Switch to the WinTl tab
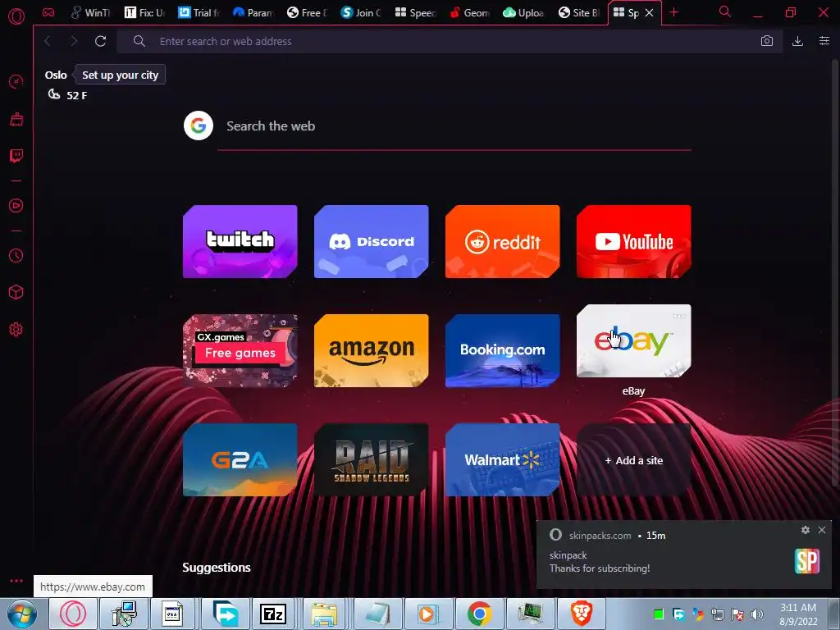The height and width of the screenshot is (630, 840). 91,12
